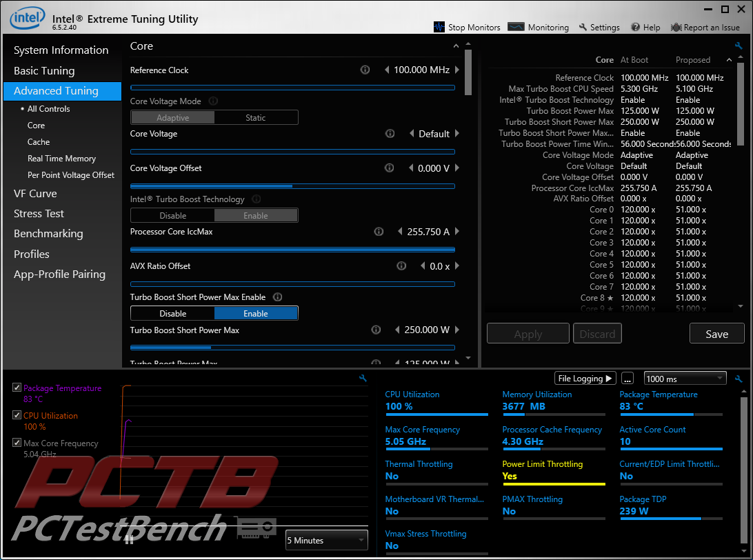Click the Processor Core IccMax slider
Screen dimensions: 753x560
292,250
